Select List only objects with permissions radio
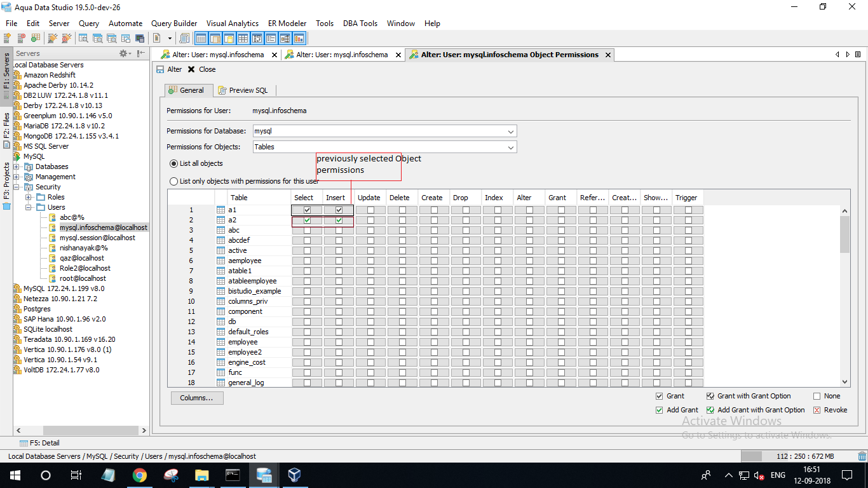Image resolution: width=868 pixels, height=488 pixels. 174,181
